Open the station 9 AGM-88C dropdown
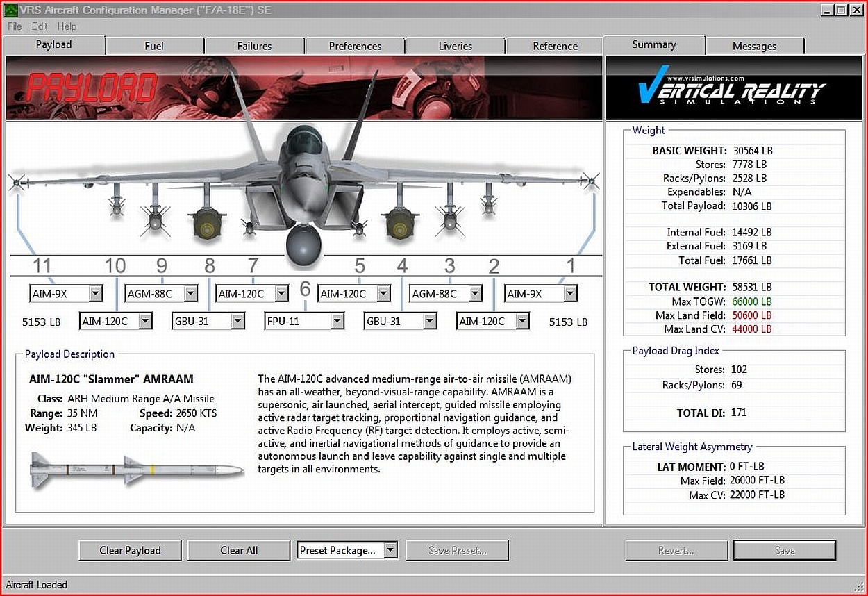 190,294
